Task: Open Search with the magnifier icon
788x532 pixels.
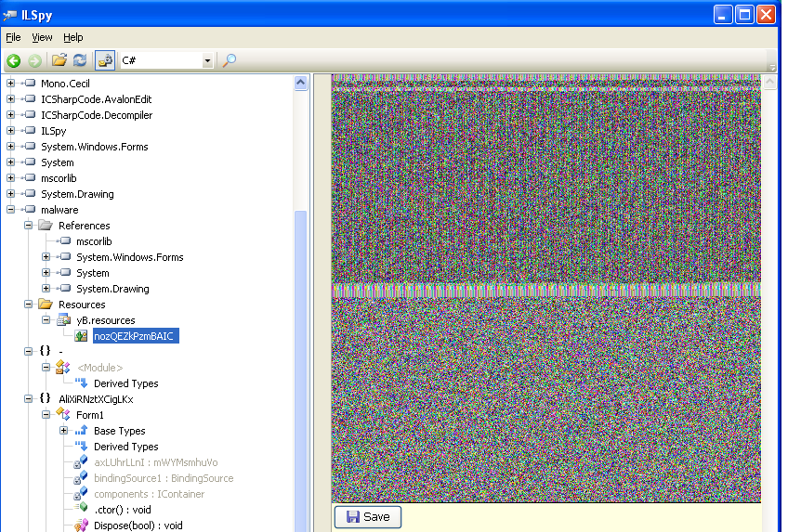Action: pos(230,60)
